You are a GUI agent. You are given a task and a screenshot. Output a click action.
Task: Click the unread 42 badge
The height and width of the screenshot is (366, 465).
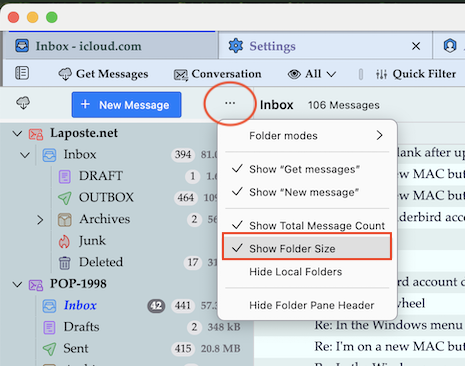(x=156, y=306)
